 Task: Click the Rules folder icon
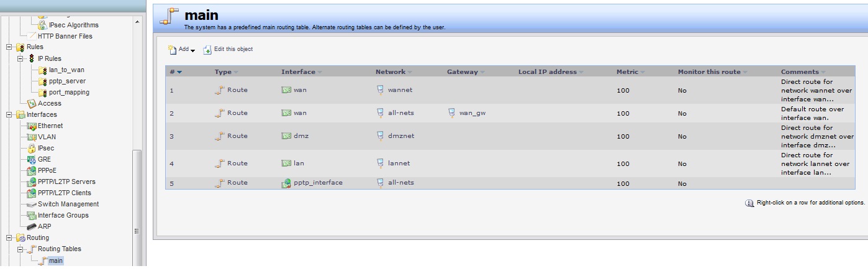[x=20, y=47]
